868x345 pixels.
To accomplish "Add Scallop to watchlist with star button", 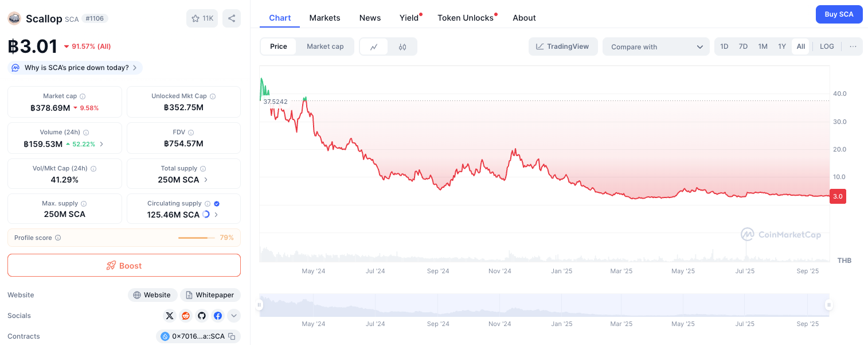I will pos(202,18).
